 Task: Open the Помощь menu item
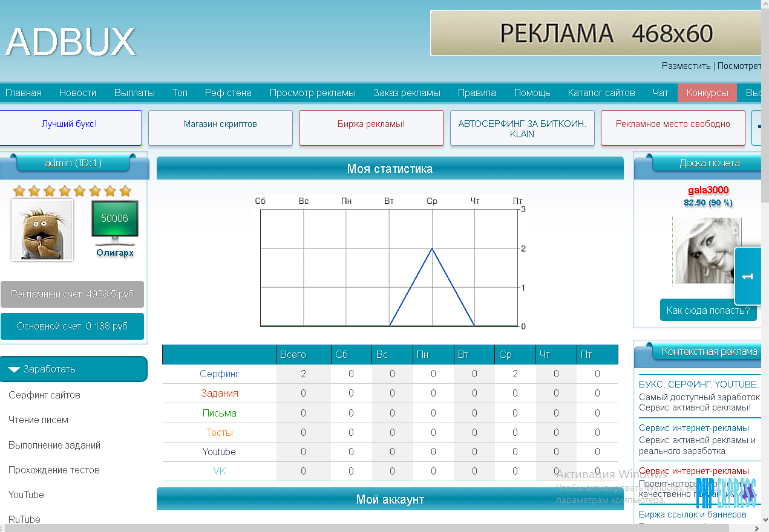coord(532,92)
